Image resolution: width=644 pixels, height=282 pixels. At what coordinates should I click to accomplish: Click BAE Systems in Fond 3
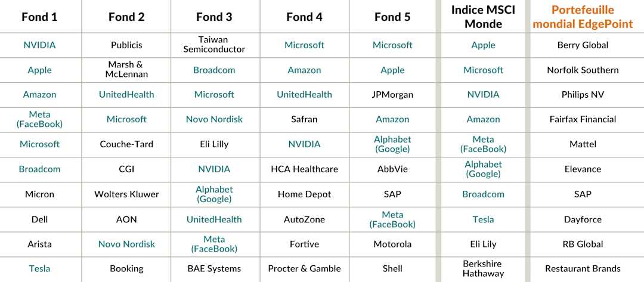(x=214, y=269)
